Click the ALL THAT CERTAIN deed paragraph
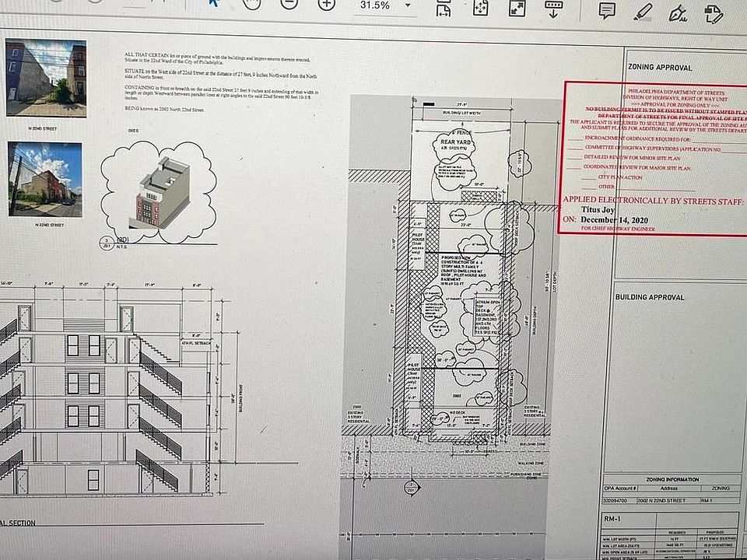 (217, 58)
